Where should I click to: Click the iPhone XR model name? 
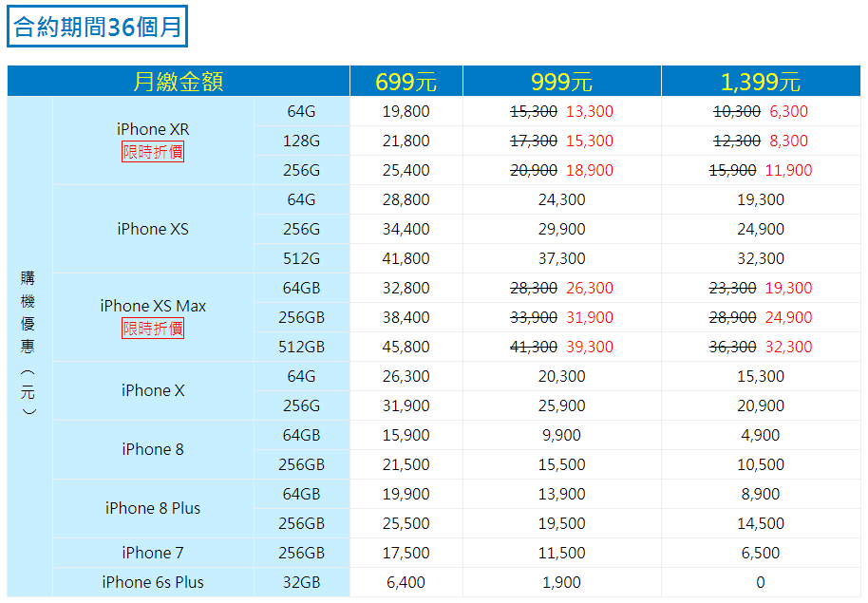(x=153, y=129)
